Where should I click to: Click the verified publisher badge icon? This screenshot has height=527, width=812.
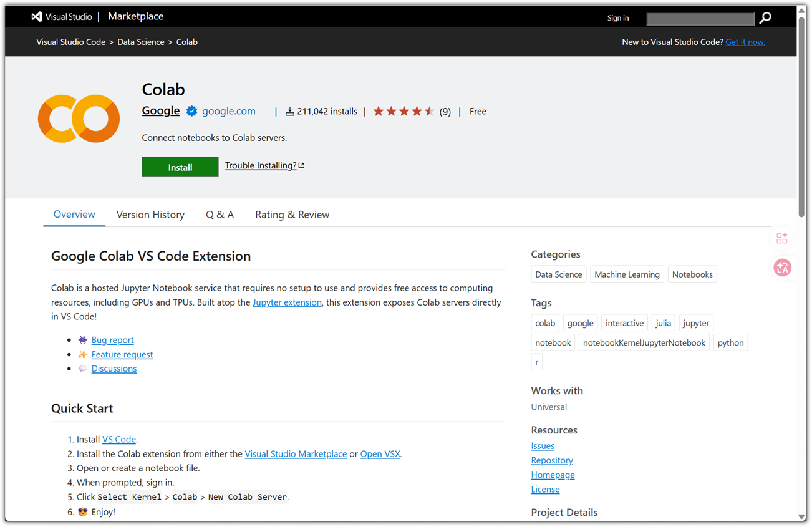click(x=192, y=111)
